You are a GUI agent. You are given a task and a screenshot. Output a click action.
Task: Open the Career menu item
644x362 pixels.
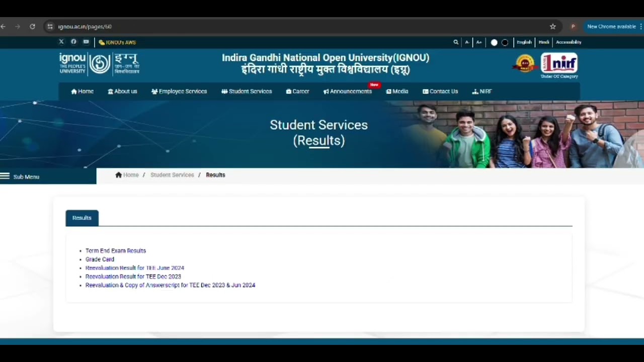297,92
